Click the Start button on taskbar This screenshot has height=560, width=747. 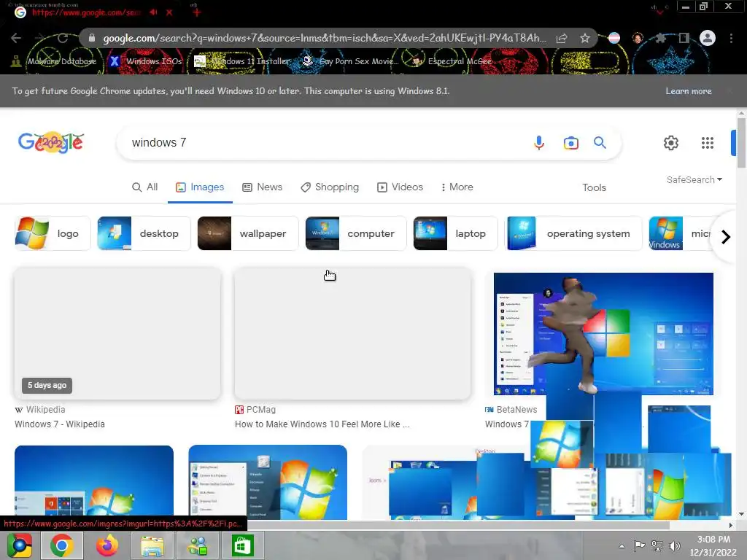(20, 545)
